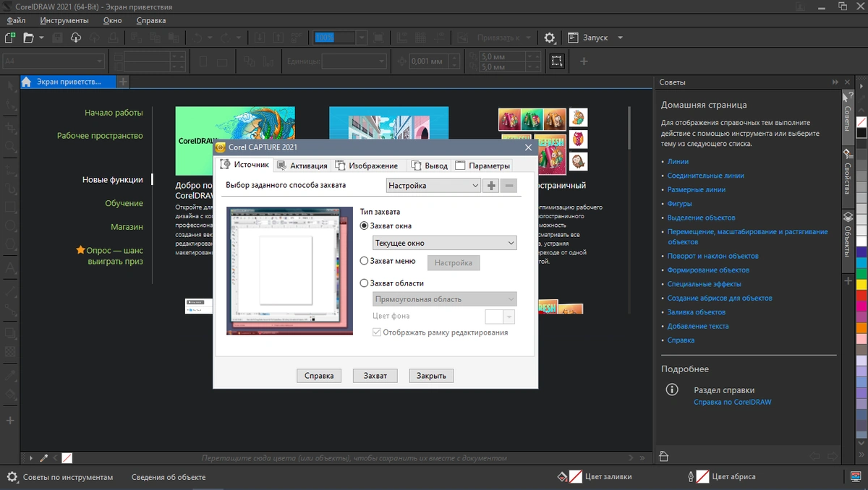Click the plus icon beside preset dropdown

click(x=491, y=186)
